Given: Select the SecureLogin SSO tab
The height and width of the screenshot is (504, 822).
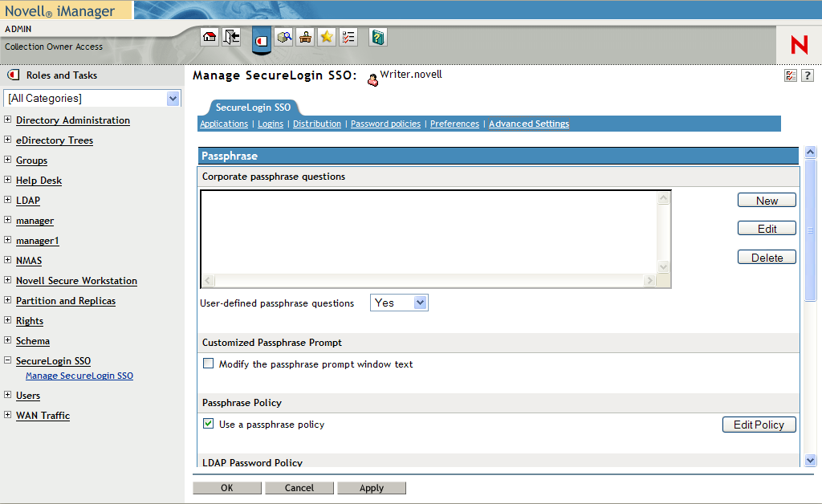Looking at the screenshot, I should tap(253, 108).
